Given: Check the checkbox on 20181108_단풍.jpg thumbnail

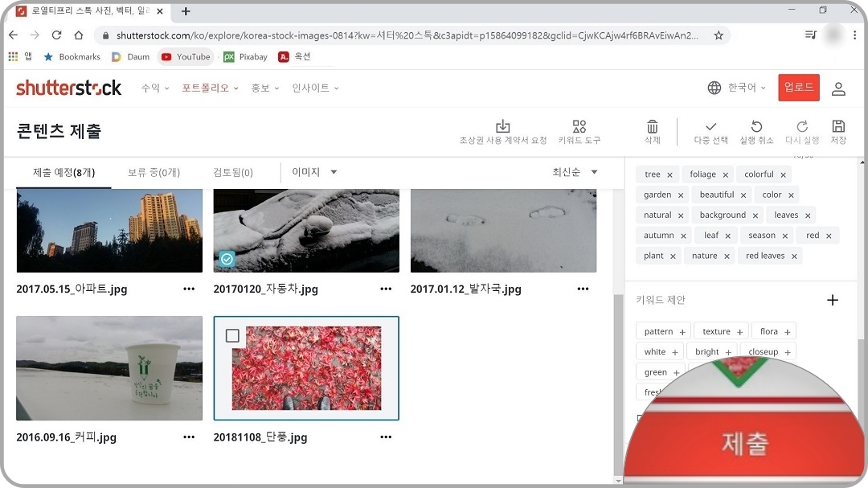Looking at the screenshot, I should (233, 336).
